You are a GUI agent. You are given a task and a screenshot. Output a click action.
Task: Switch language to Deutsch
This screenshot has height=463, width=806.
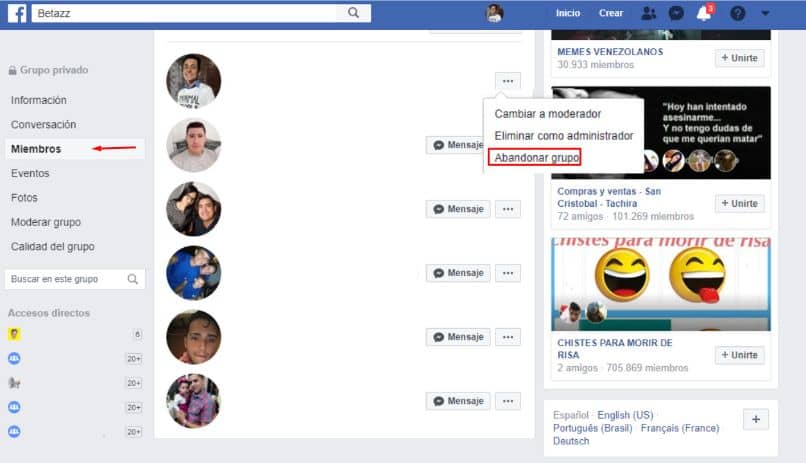tap(571, 441)
